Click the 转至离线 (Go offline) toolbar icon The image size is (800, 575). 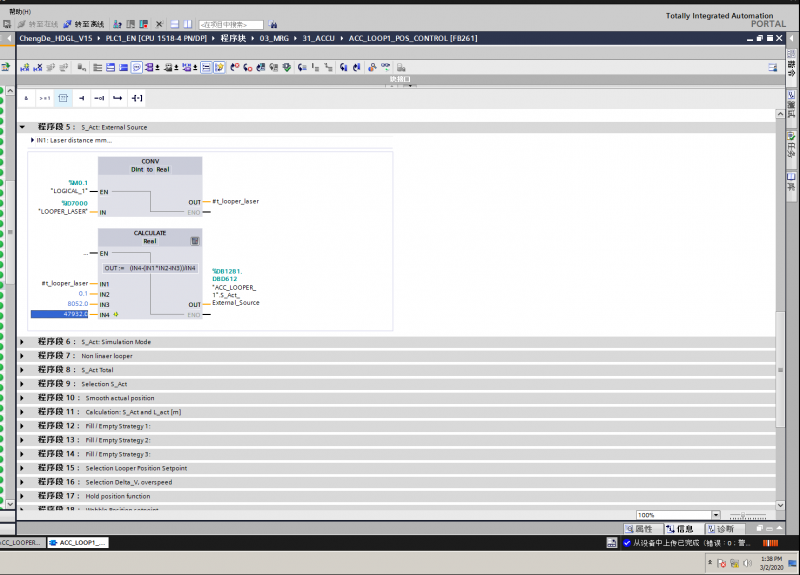tap(67, 23)
